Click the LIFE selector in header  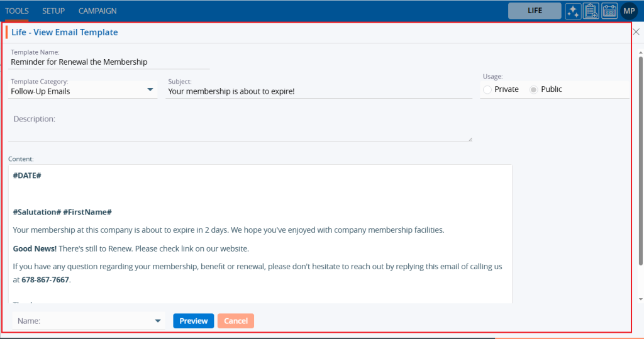click(x=535, y=11)
